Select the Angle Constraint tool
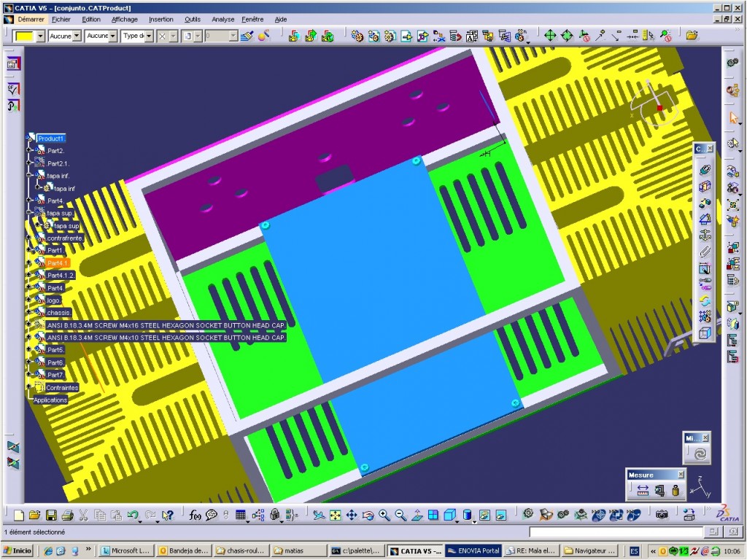The height and width of the screenshot is (560, 747). click(705, 219)
